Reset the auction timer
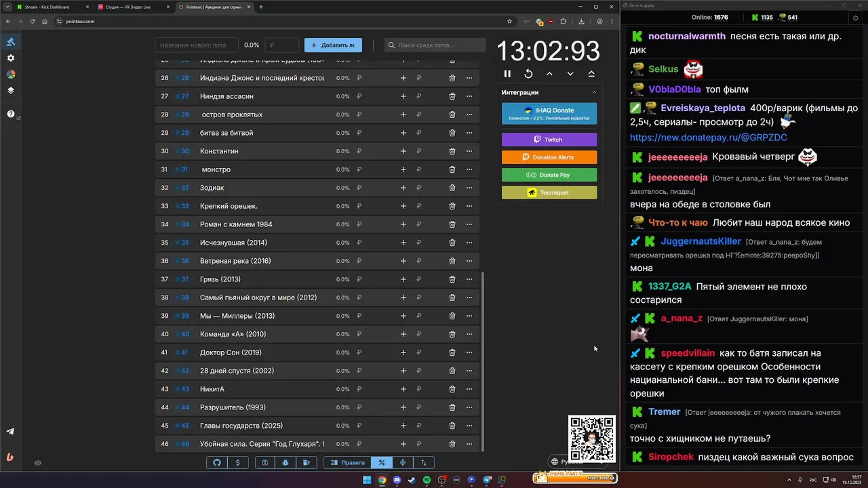Viewport: 868px width, 488px height. (x=528, y=74)
